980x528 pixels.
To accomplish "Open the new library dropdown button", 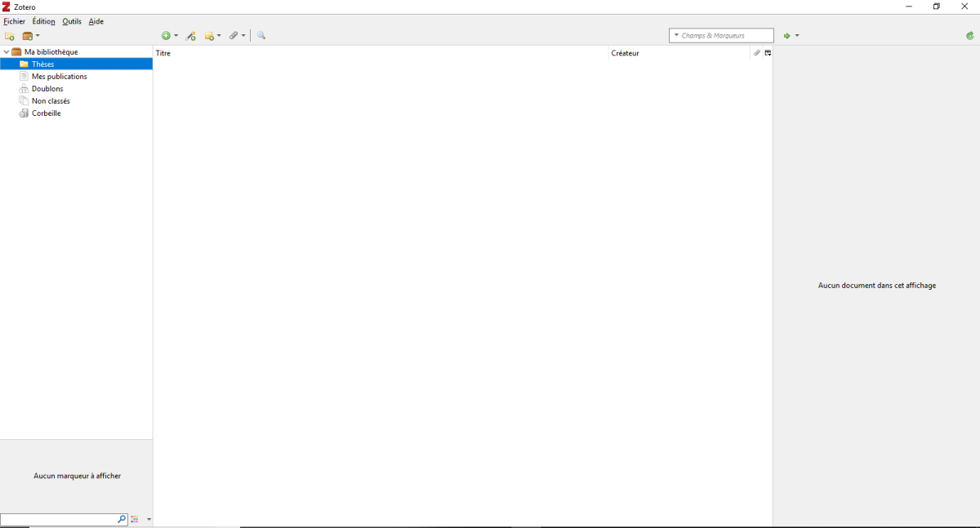I will 31,36.
